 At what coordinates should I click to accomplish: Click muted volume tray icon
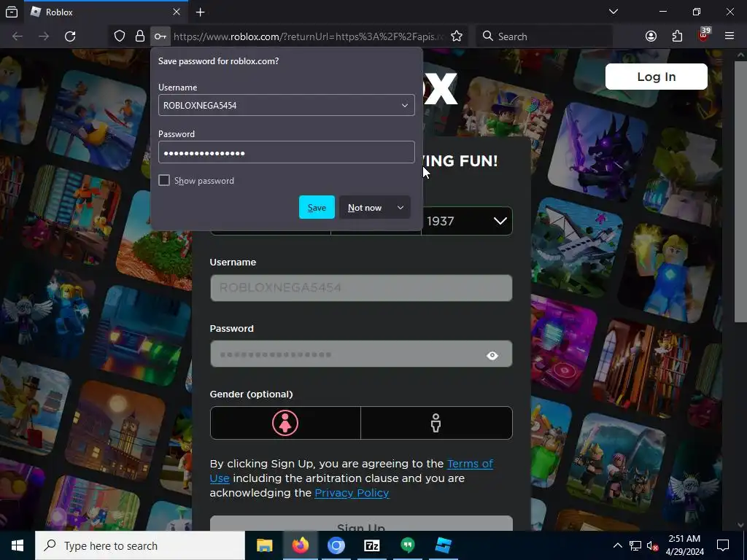coord(652,545)
